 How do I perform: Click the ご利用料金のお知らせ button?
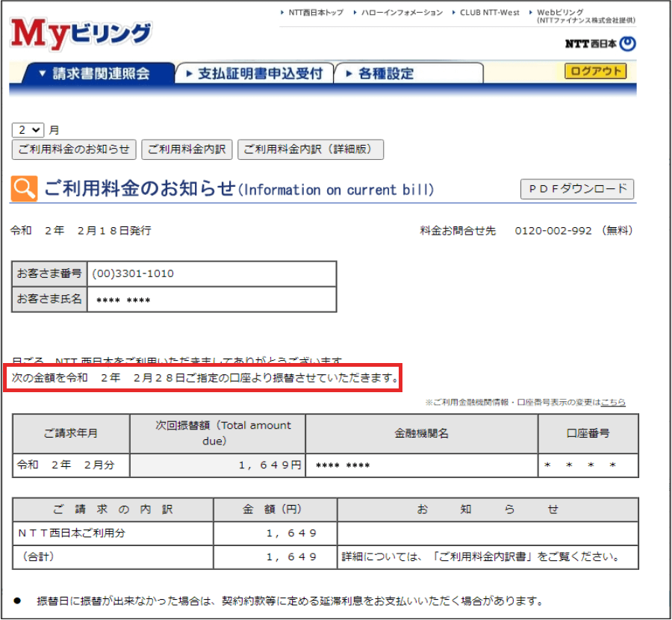[74, 149]
